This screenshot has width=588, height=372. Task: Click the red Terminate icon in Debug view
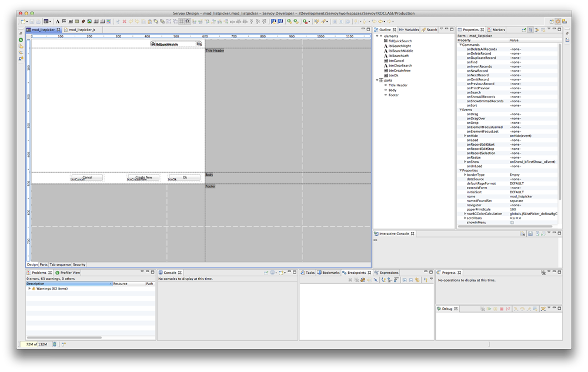point(502,309)
